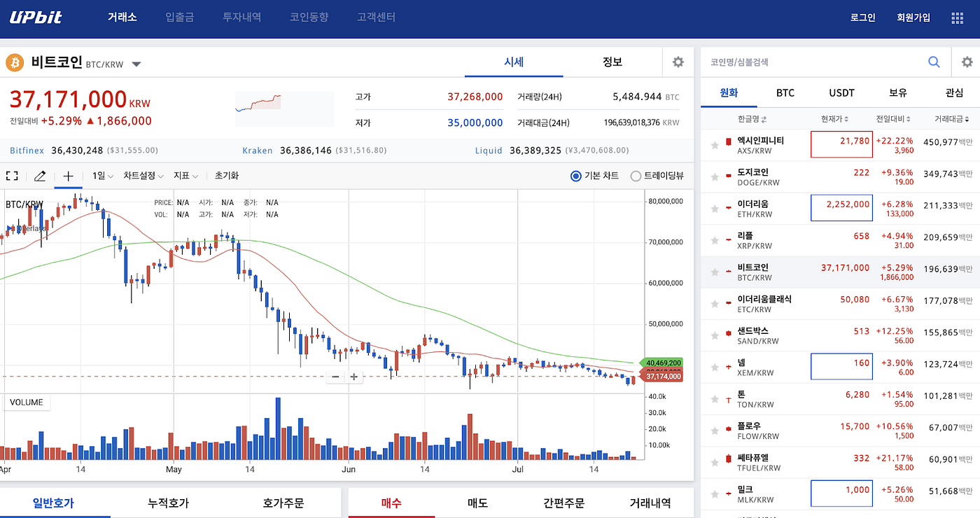The width and height of the screenshot is (980, 518).
Task: Click the search magnifier icon
Action: click(x=934, y=62)
